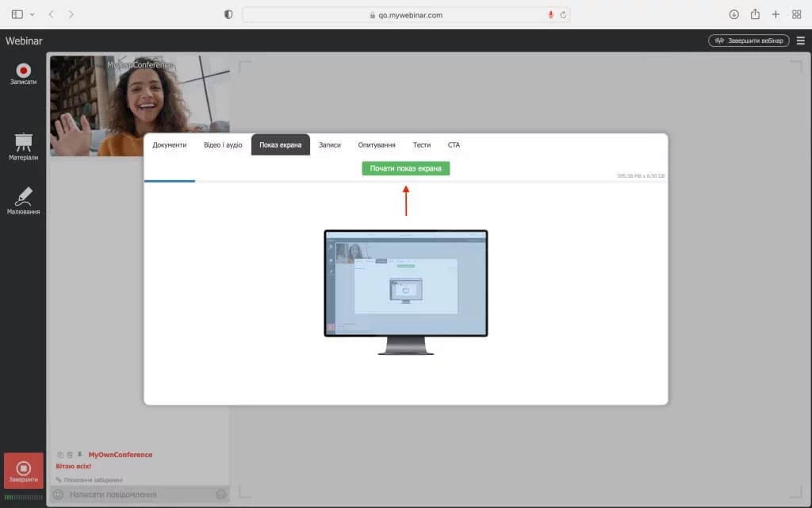Toggle the Safari sidebar button

(17, 14)
